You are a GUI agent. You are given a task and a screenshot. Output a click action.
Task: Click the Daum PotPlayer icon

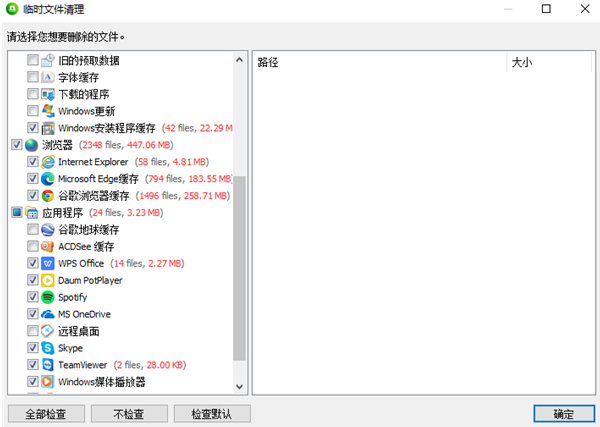(x=48, y=280)
